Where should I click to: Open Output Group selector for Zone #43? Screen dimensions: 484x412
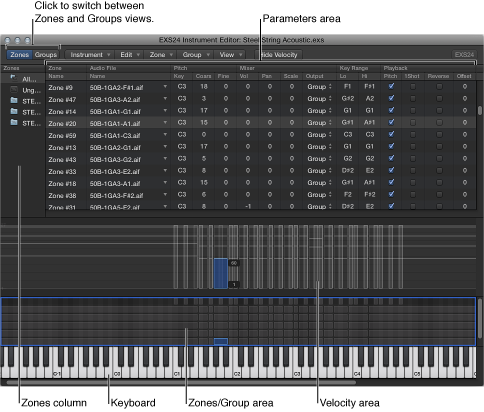(319, 159)
